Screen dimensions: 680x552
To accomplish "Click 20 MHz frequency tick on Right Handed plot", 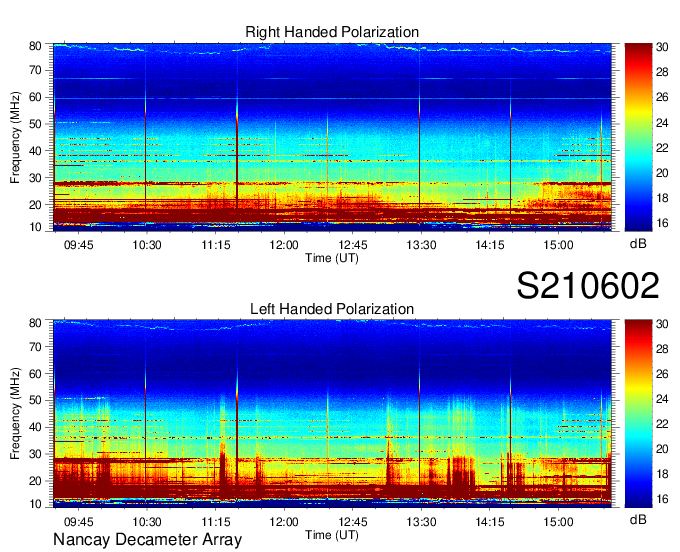I will point(35,205).
